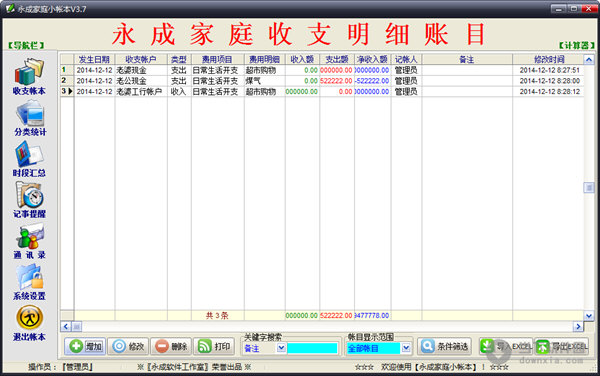This screenshot has width=600, height=376.
Task: Click the 增加 add button
Action: click(85, 347)
